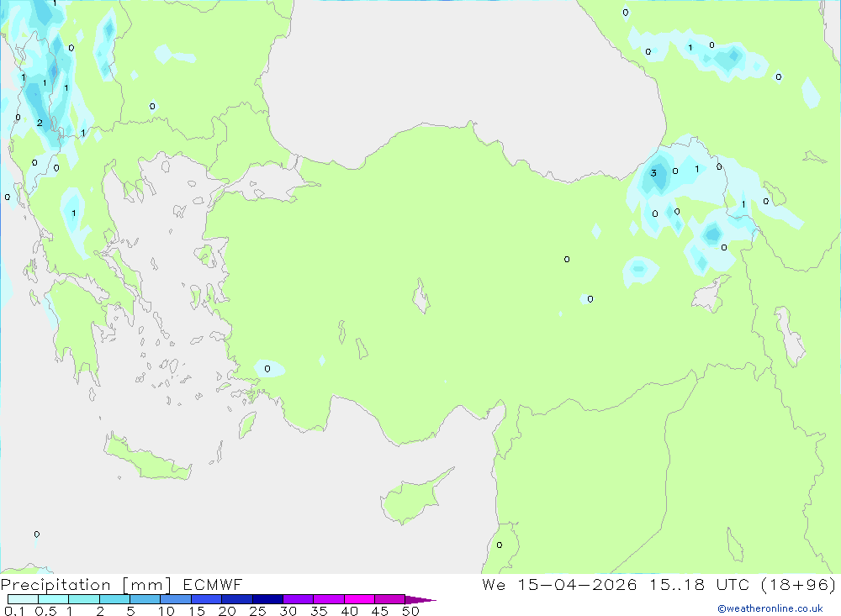The height and width of the screenshot is (616, 841).
Task: Click the 1–2 mm legend color swatch
Action: click(83, 599)
